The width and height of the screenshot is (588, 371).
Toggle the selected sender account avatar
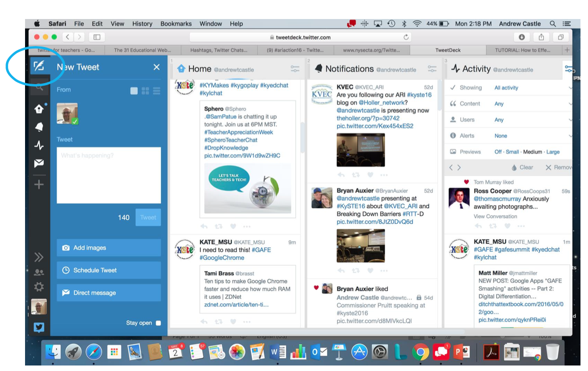tap(67, 113)
